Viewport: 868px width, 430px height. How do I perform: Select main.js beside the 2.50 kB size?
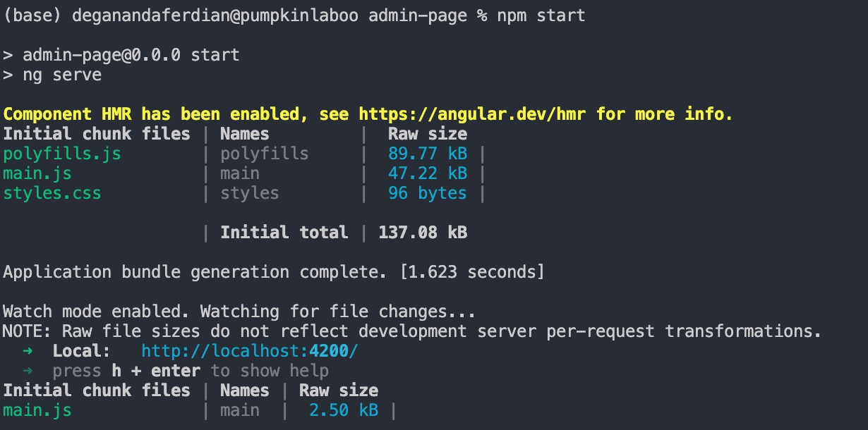pyautogui.click(x=37, y=410)
